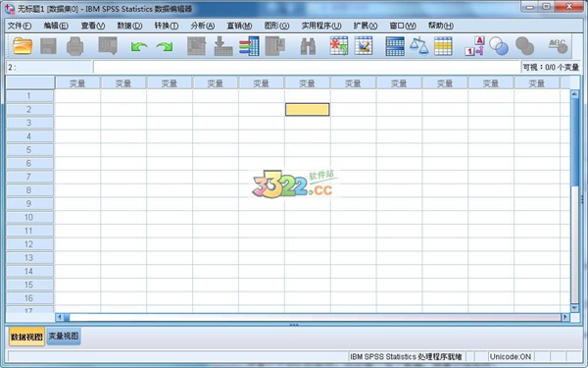Click the vertical scrollbar down arrow

(x=574, y=308)
